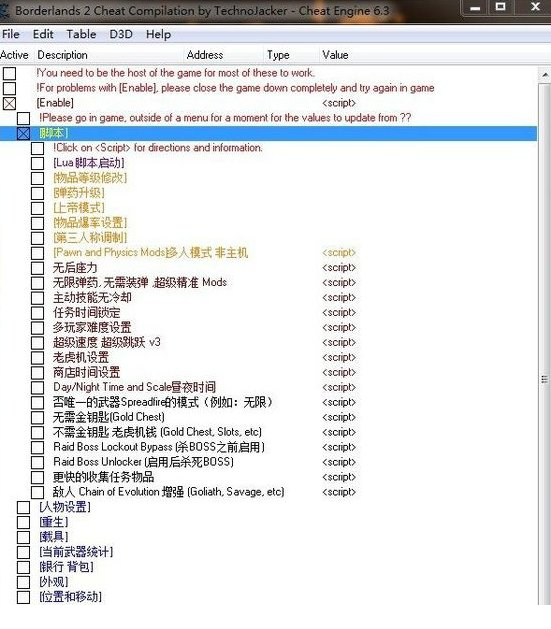551x629 pixels.
Task: Maximize the Cheat Engine window
Action: (500, 7)
